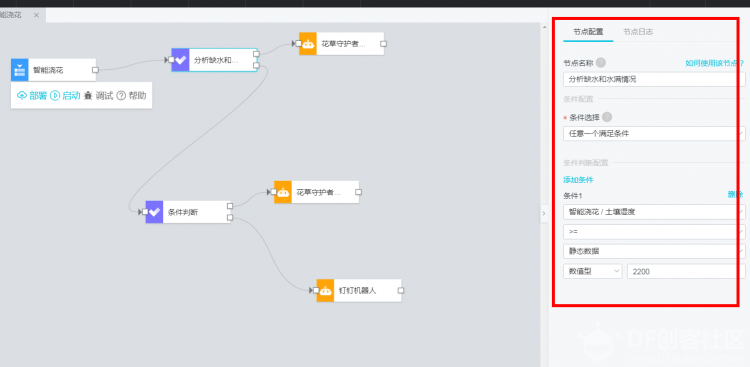This screenshot has height=367, width=750.
Task: Click the 节点名称 input field
Action: 654,79
